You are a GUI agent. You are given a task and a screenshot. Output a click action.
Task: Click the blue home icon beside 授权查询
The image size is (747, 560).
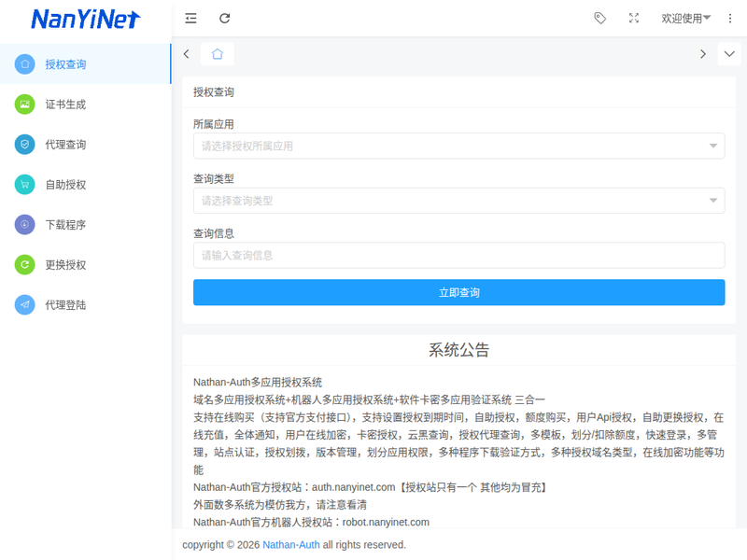(25, 64)
